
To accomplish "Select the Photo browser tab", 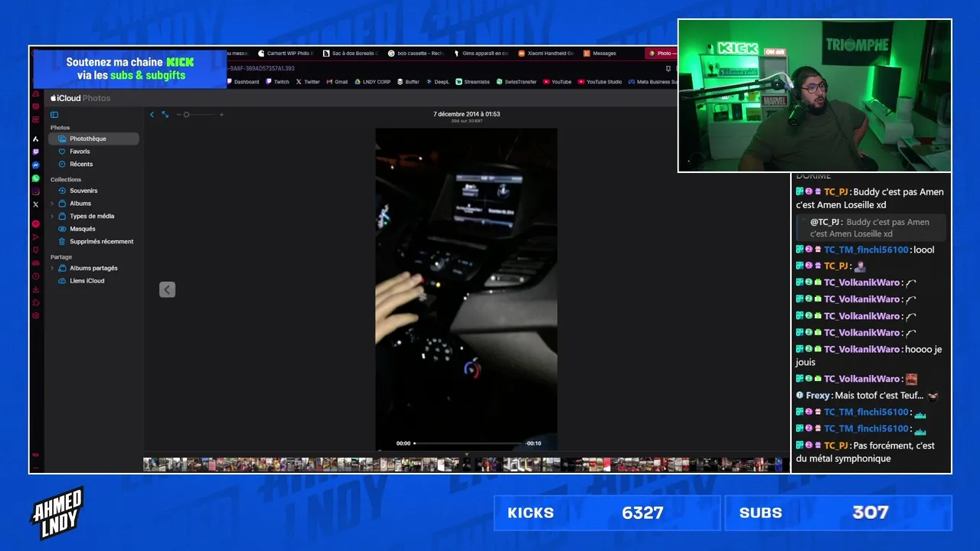I will tap(661, 54).
